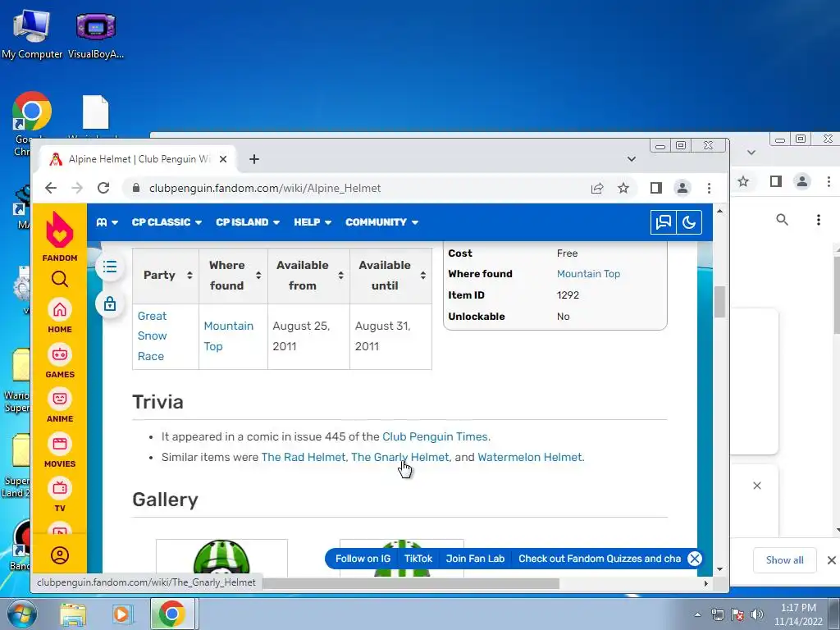Click the vertical page scrollbar thumb
This screenshot has height=630, width=840.
(719, 302)
